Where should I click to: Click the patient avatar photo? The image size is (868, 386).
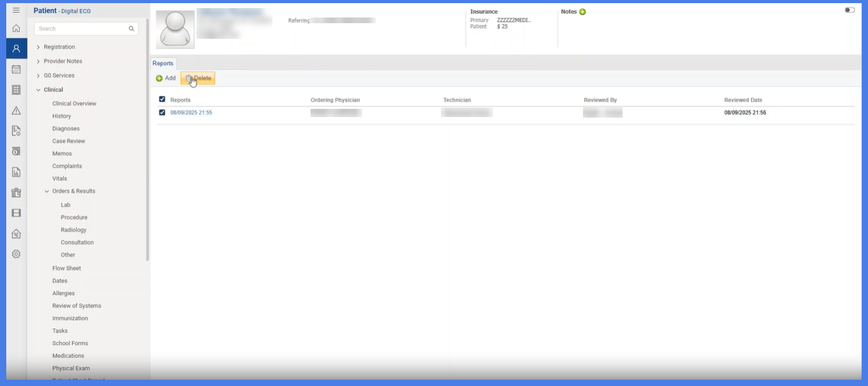pyautogui.click(x=175, y=29)
